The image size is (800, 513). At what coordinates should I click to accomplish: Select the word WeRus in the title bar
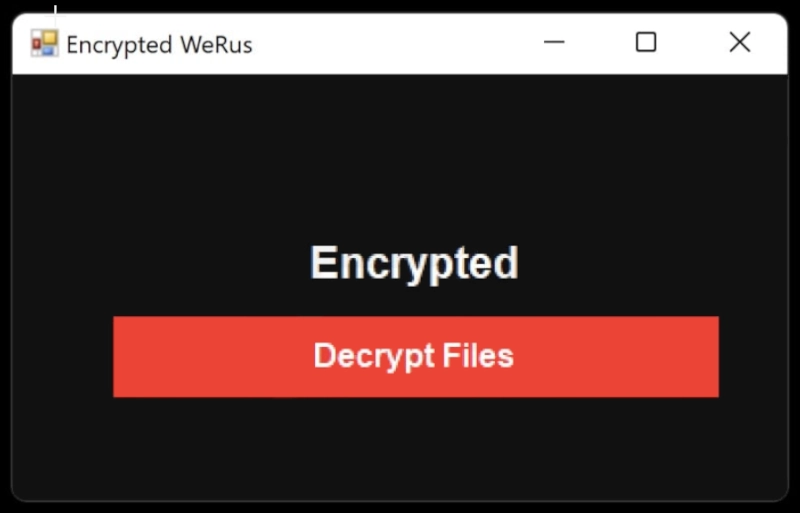pos(216,44)
